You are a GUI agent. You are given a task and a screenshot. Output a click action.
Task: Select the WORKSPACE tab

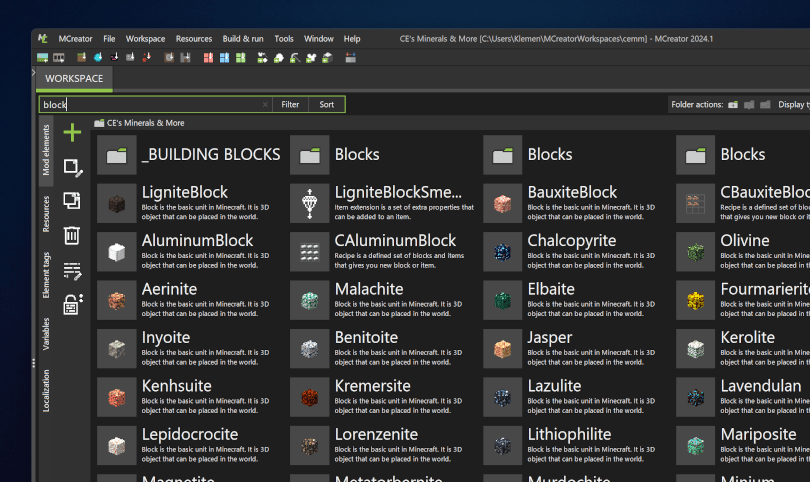[74, 79]
